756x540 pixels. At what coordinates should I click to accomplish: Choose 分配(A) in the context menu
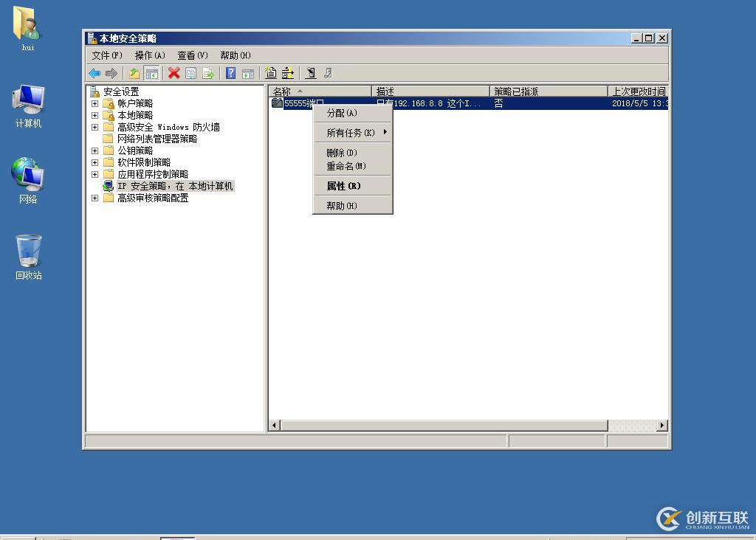pos(353,113)
